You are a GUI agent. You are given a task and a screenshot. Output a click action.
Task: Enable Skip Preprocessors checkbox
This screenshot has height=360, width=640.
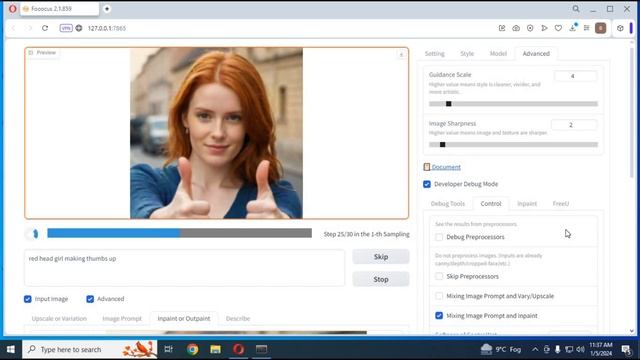(x=439, y=277)
